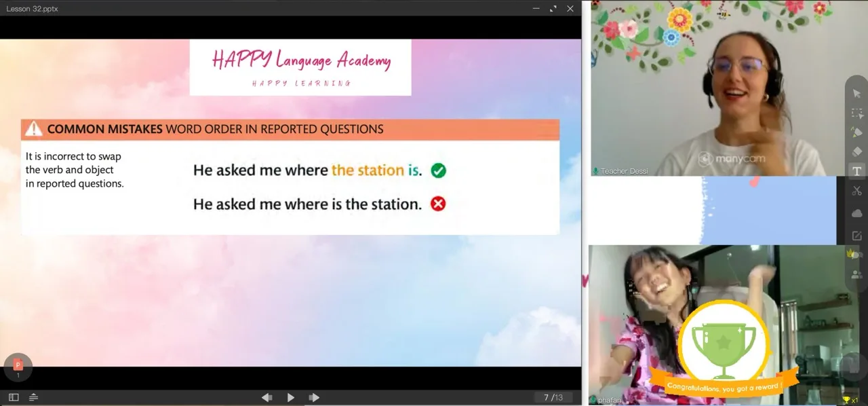Viewport: 868px width, 406px height.
Task: Expand the Lesson 32.pptx window to fullscreen
Action: [x=553, y=9]
